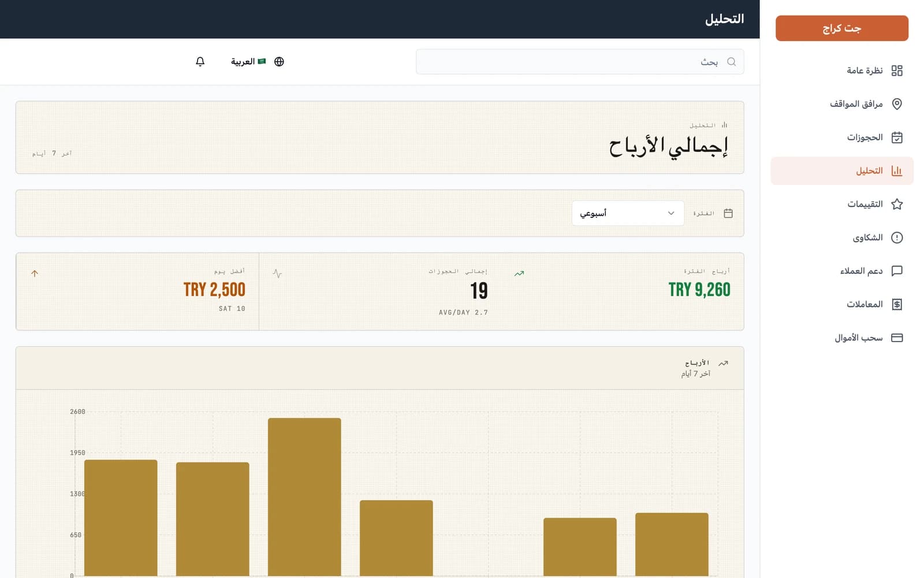The height and width of the screenshot is (578, 924).
Task: Click the activity pulse icon in bookings card
Action: (277, 273)
